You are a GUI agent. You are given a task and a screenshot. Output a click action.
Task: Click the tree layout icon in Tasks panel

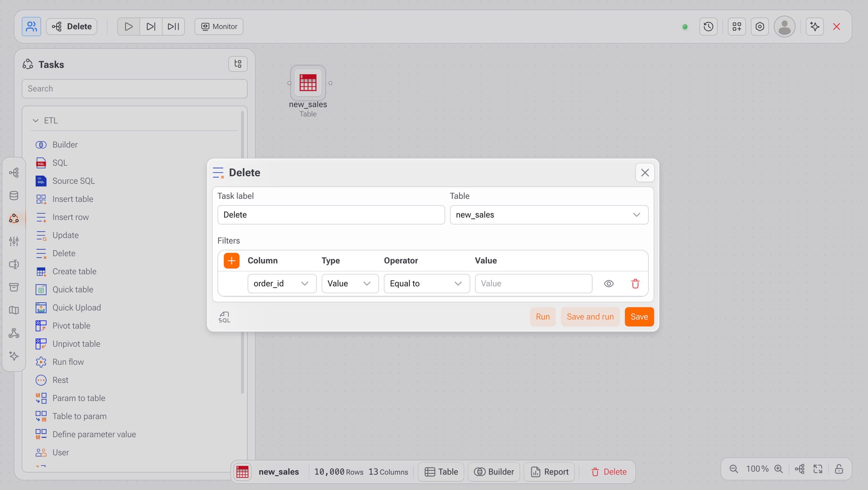tap(238, 64)
